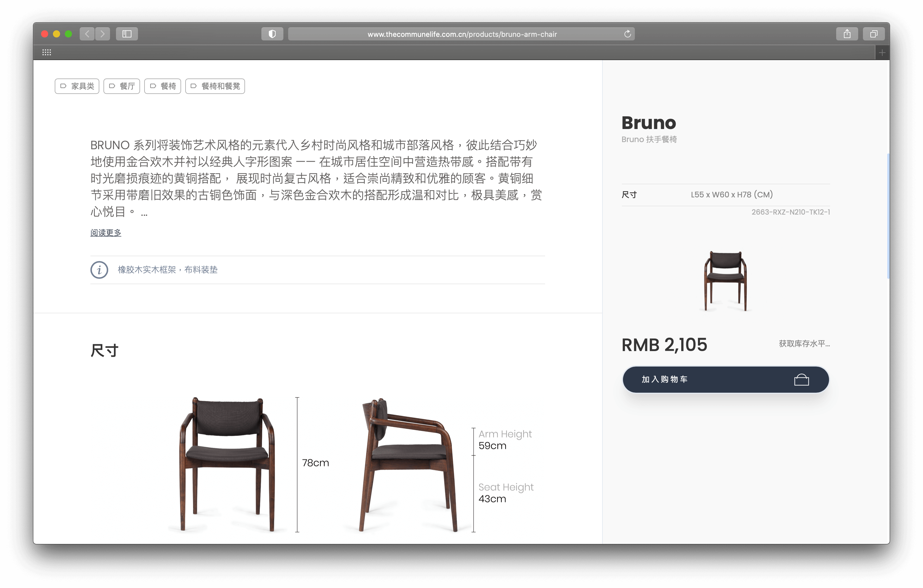This screenshot has width=923, height=588.
Task: Click the URL address bar
Action: (461, 34)
